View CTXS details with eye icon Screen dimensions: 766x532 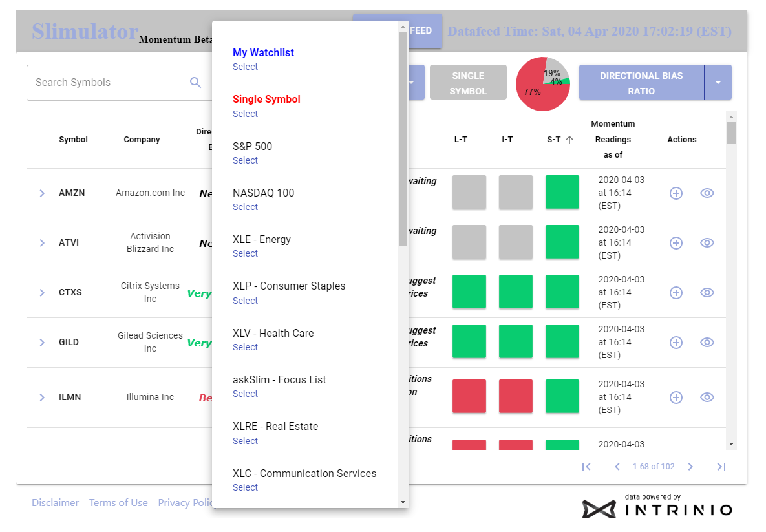707,293
